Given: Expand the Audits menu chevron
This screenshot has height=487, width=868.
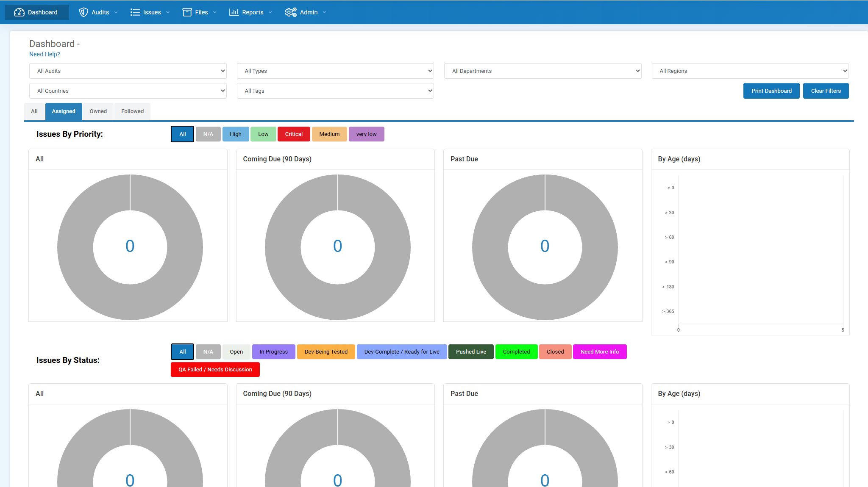Looking at the screenshot, I should [116, 12].
